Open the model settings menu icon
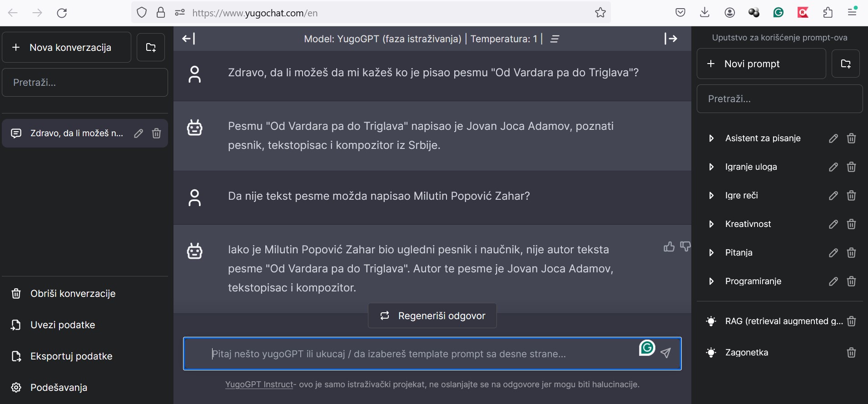Image resolution: width=868 pixels, height=404 pixels. tap(555, 39)
